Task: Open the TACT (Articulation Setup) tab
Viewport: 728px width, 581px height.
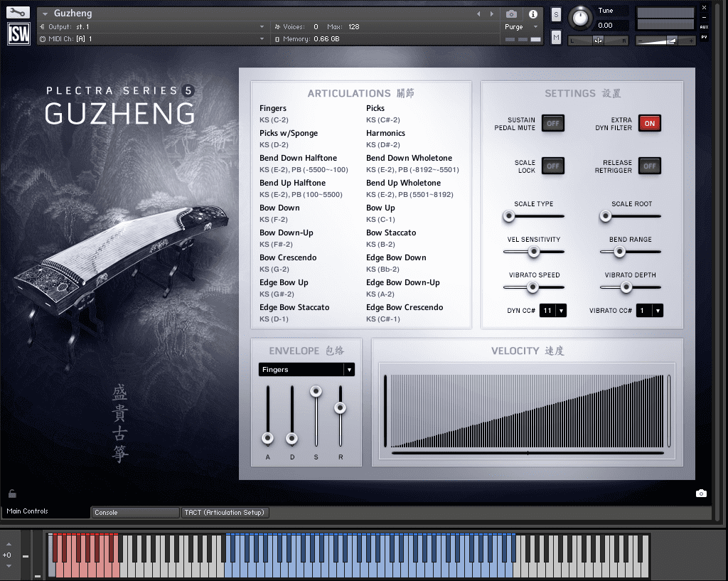Action: [225, 513]
